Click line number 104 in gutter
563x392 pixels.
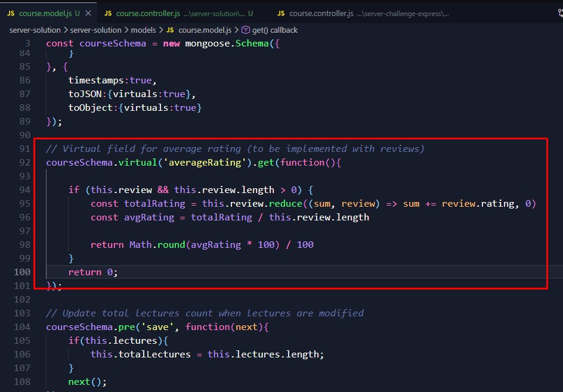[22, 327]
